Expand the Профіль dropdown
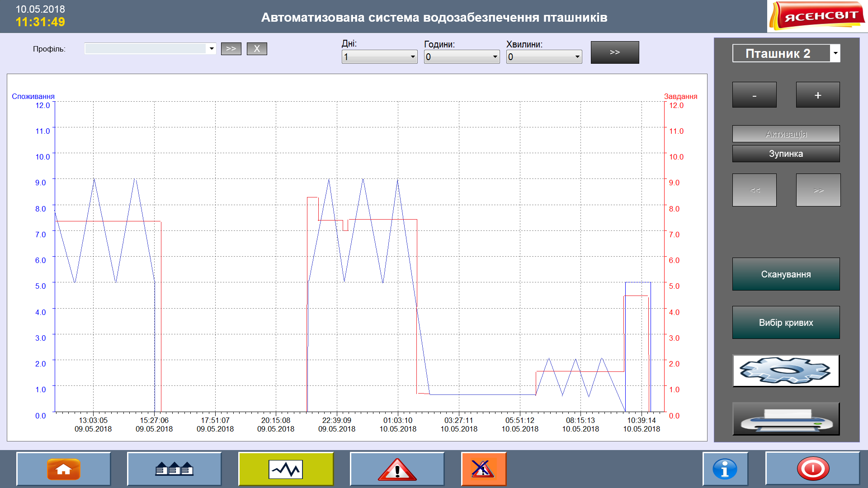The image size is (868, 488). pos(211,48)
